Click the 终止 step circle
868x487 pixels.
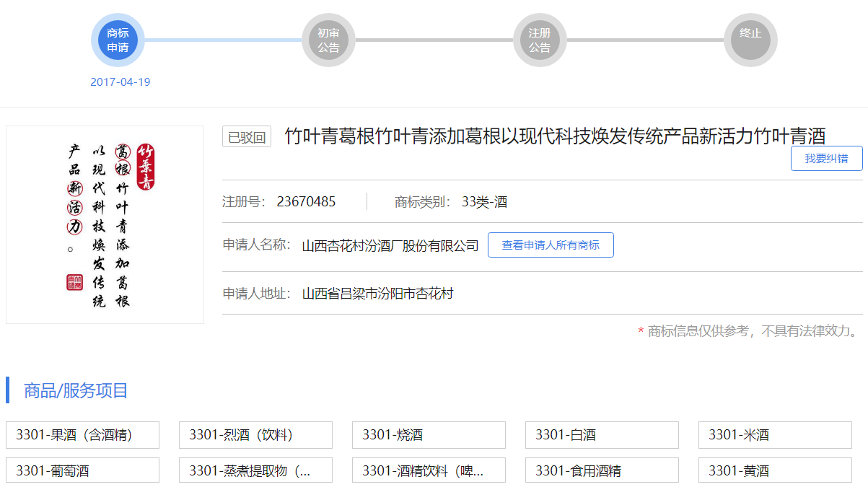(x=750, y=40)
